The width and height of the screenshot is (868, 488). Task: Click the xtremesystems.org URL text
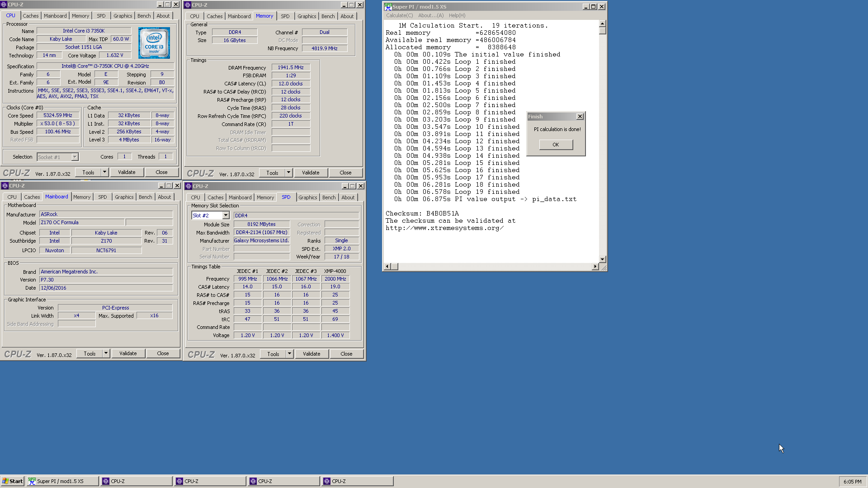coord(444,228)
